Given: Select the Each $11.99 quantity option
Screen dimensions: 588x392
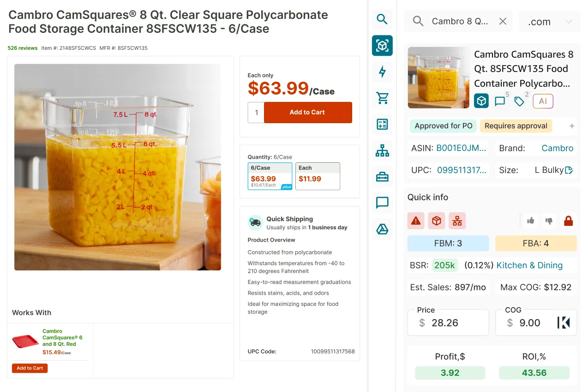Looking at the screenshot, I should click(x=318, y=176).
